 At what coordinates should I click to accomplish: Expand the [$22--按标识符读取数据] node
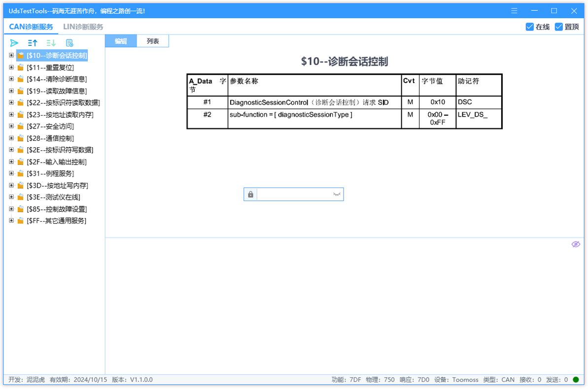point(11,102)
